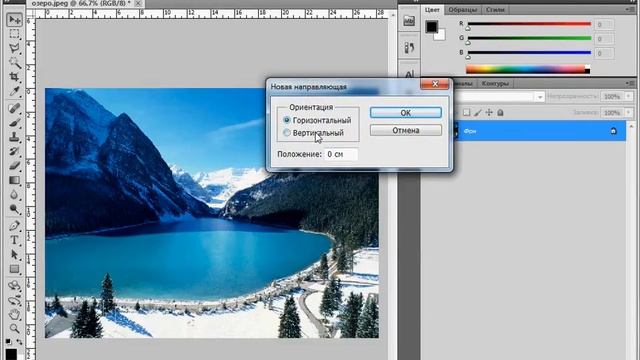
Task: Open the History panel icon
Action: (x=409, y=48)
